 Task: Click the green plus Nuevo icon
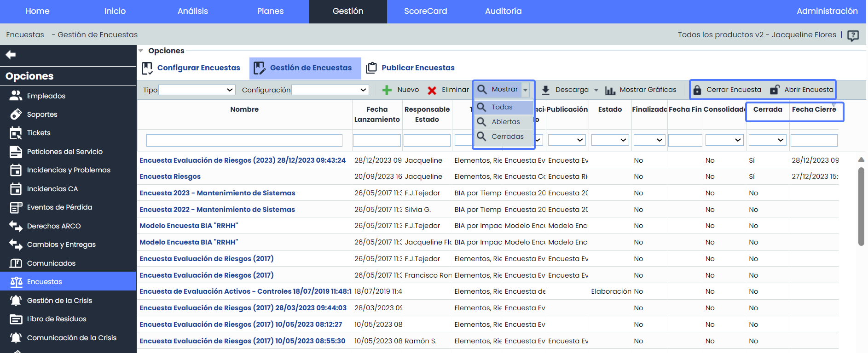pyautogui.click(x=387, y=90)
